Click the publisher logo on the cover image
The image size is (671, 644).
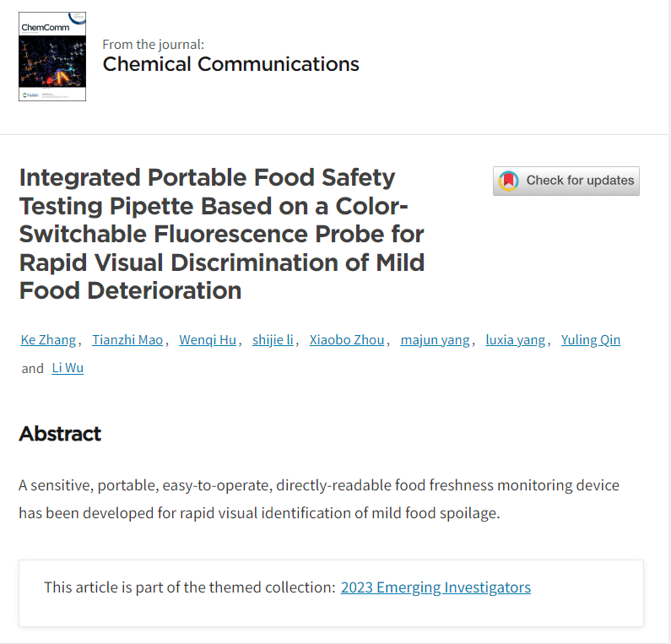coord(27,95)
